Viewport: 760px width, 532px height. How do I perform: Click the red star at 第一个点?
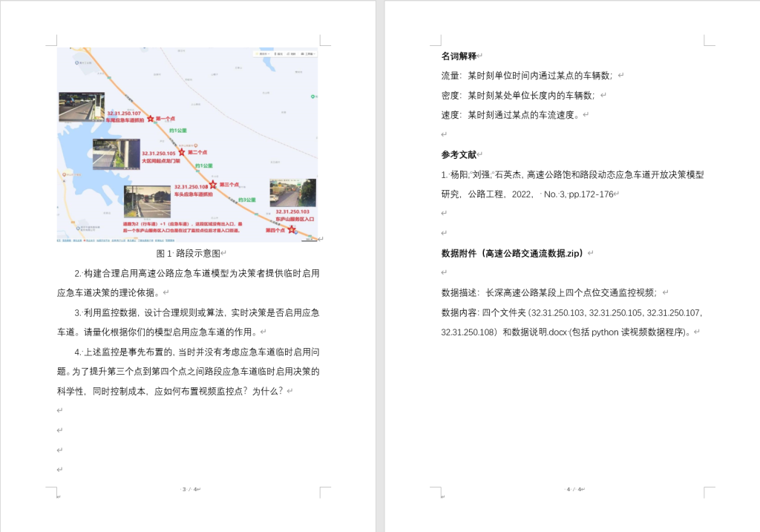[150, 119]
